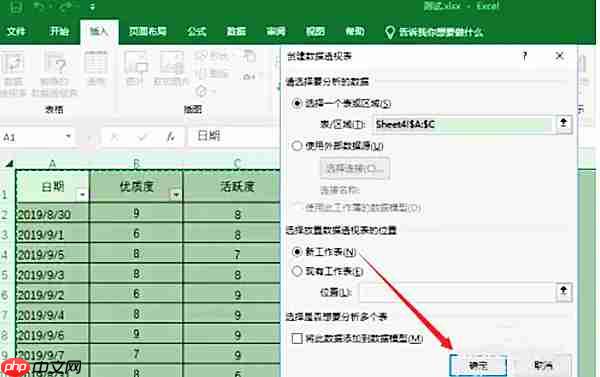Click the 活跃度 header cell
600x377 pixels.
[232, 187]
